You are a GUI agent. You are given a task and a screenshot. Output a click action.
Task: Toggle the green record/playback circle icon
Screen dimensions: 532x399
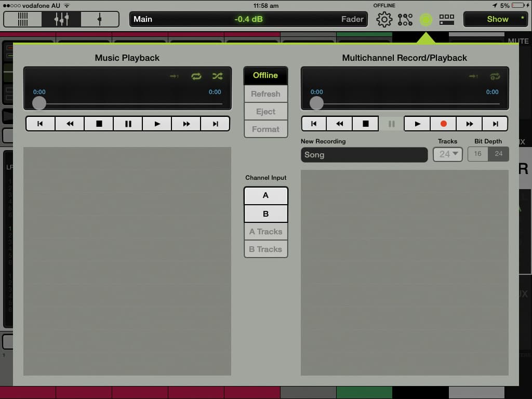click(426, 20)
